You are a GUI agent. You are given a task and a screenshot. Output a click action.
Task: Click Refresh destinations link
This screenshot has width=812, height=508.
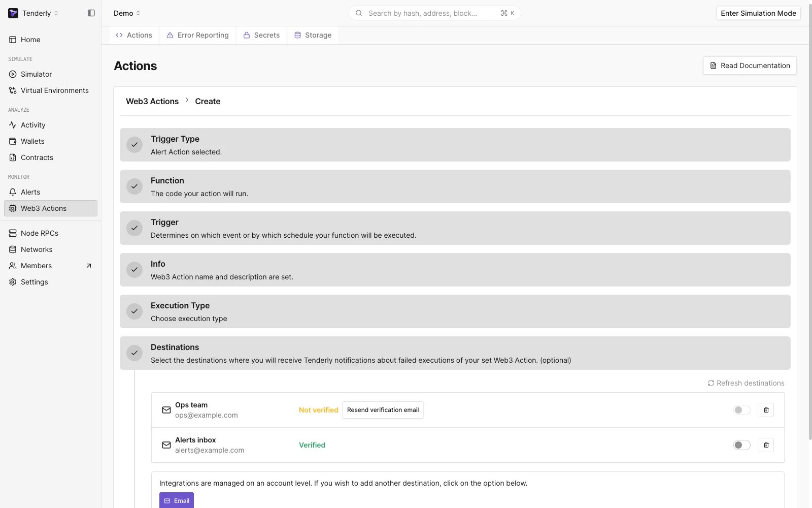[x=746, y=383]
